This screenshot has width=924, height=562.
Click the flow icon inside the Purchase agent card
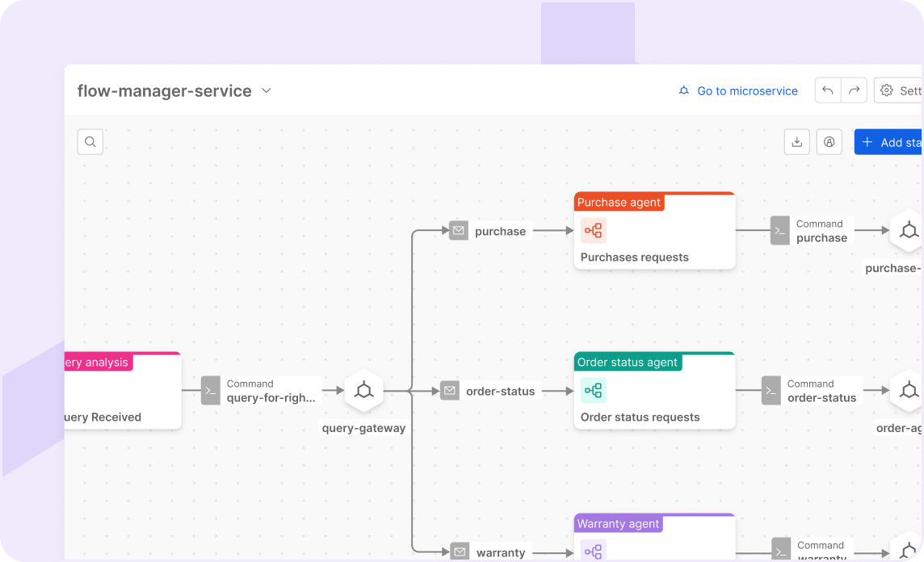pos(593,230)
